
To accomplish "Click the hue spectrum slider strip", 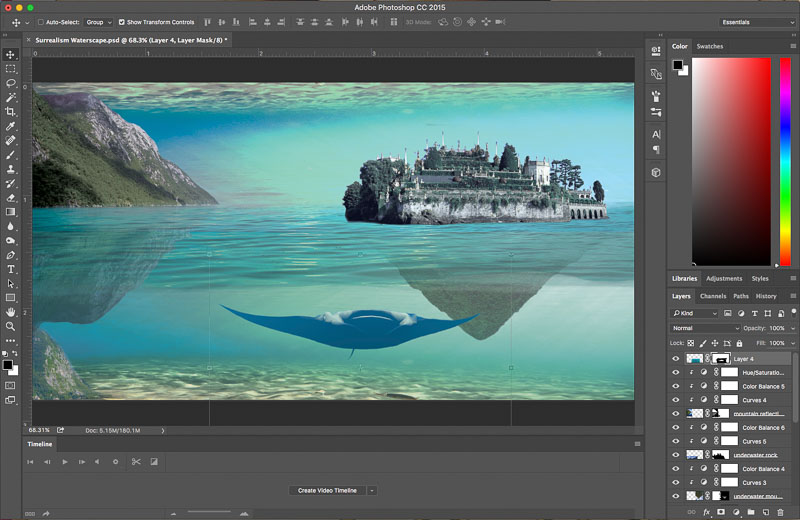I will tap(785, 161).
